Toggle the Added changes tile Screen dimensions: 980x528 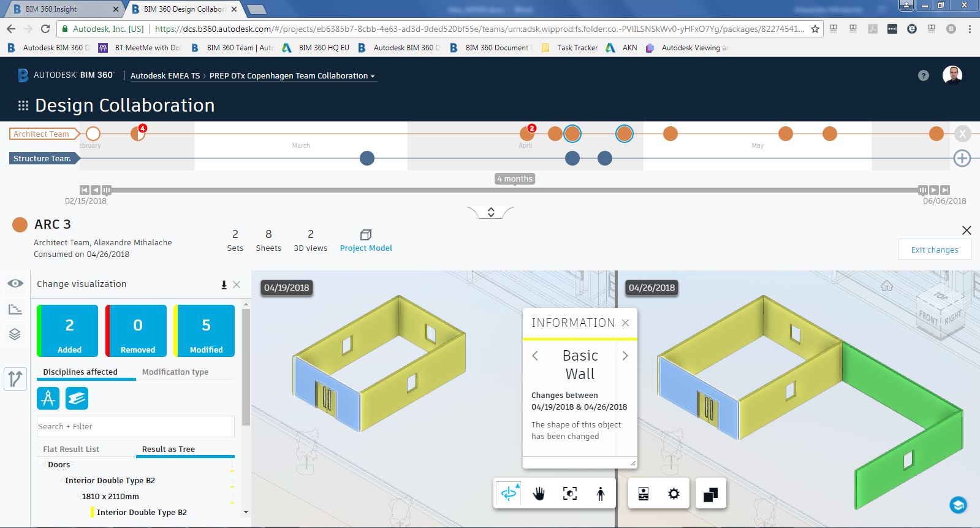tap(67, 331)
